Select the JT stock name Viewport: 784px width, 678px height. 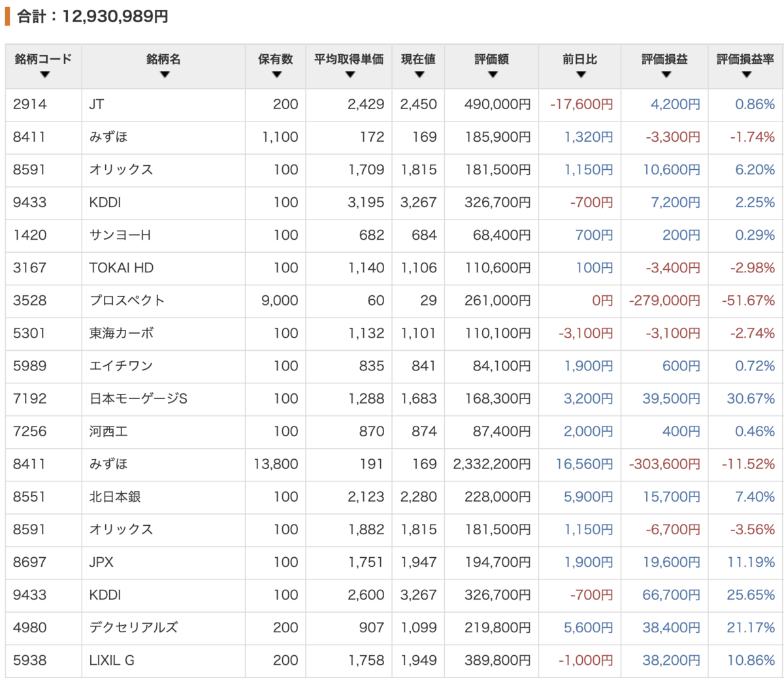[x=97, y=105]
